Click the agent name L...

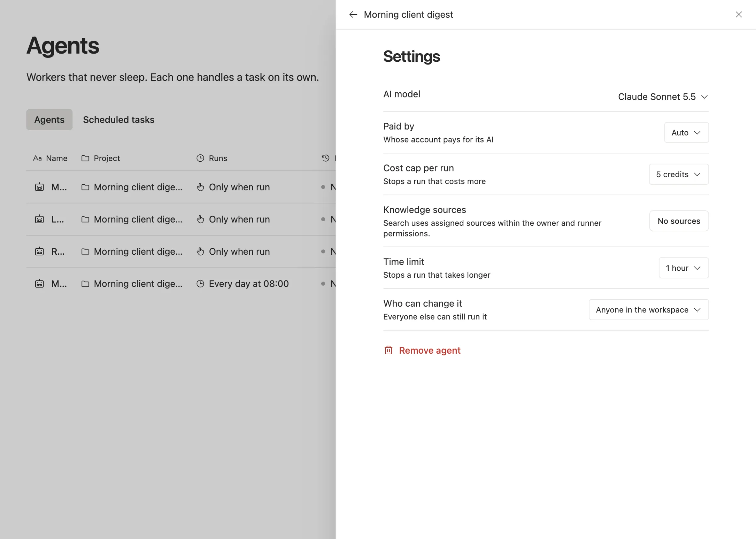pos(58,219)
